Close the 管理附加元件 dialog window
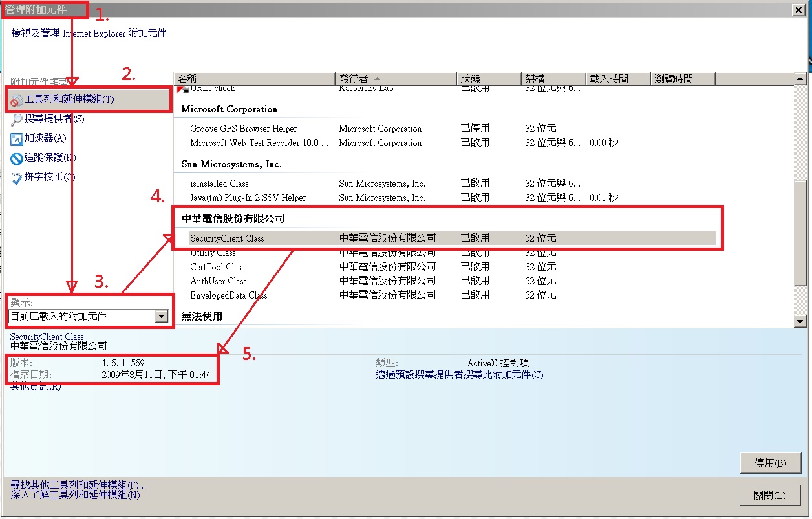 [x=799, y=9]
